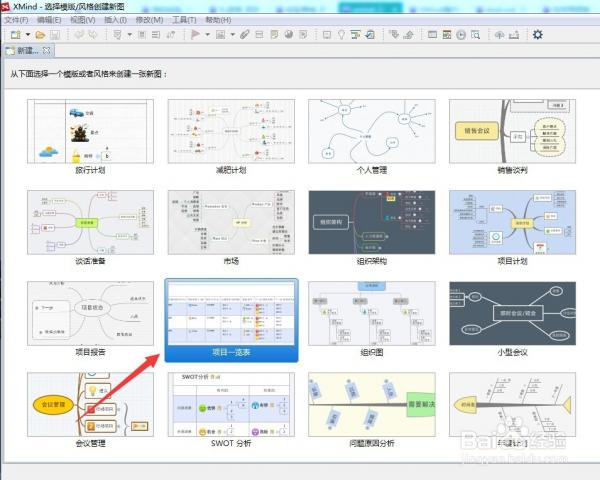600x480 pixels.
Task: Open the 工具(T) menu
Action: click(184, 20)
